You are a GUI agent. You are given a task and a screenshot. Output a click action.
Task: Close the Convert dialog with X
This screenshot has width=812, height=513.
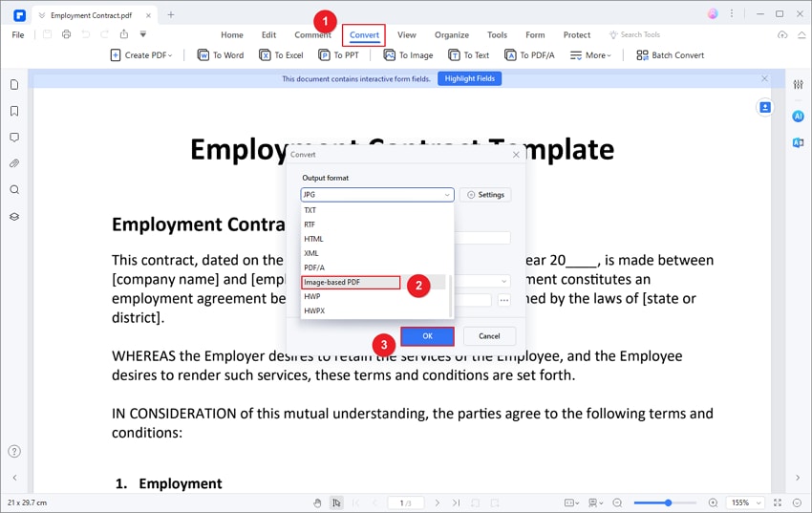516,154
